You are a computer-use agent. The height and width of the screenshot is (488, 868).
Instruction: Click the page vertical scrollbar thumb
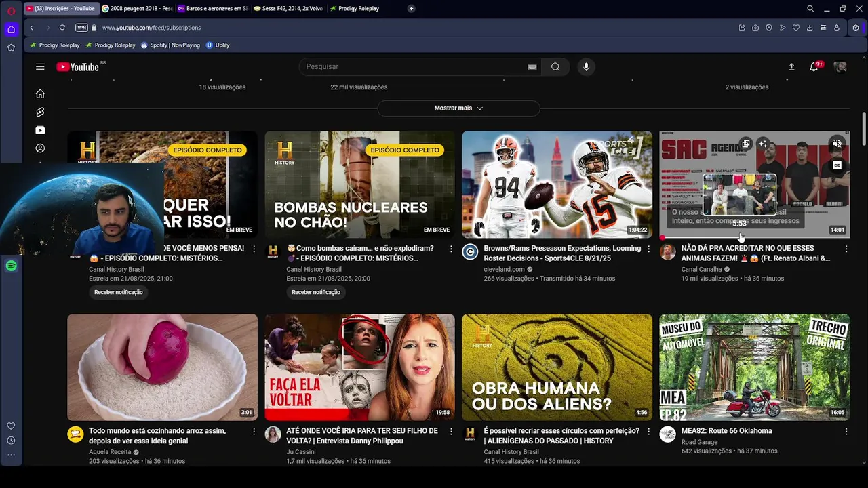click(x=864, y=127)
